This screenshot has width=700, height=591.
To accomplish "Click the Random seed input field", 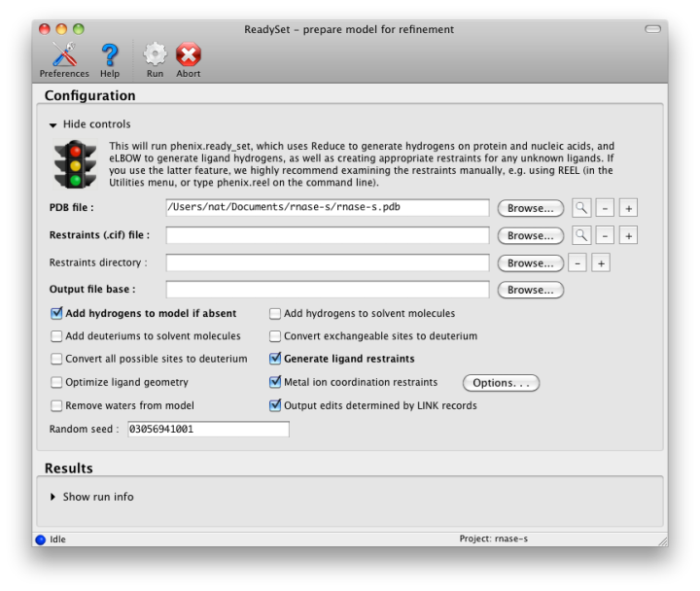I will [208, 429].
